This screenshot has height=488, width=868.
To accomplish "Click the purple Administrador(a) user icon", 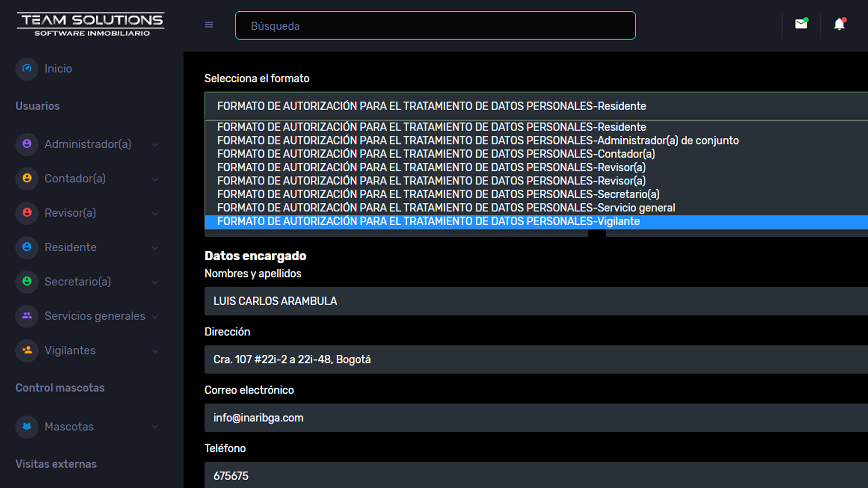I will (27, 144).
